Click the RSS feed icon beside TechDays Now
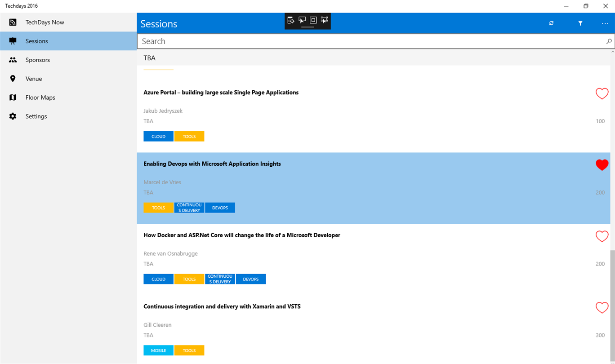The width and height of the screenshot is (615, 364). (13, 22)
